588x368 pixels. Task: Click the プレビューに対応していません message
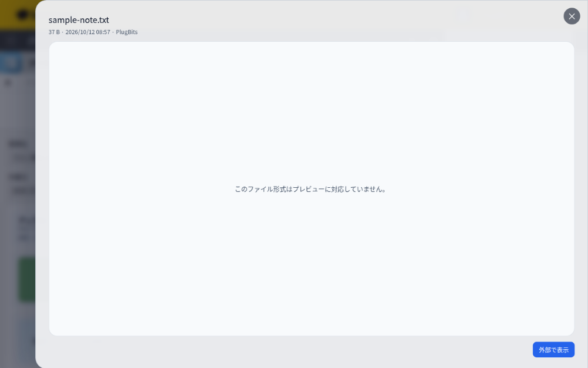click(310, 189)
